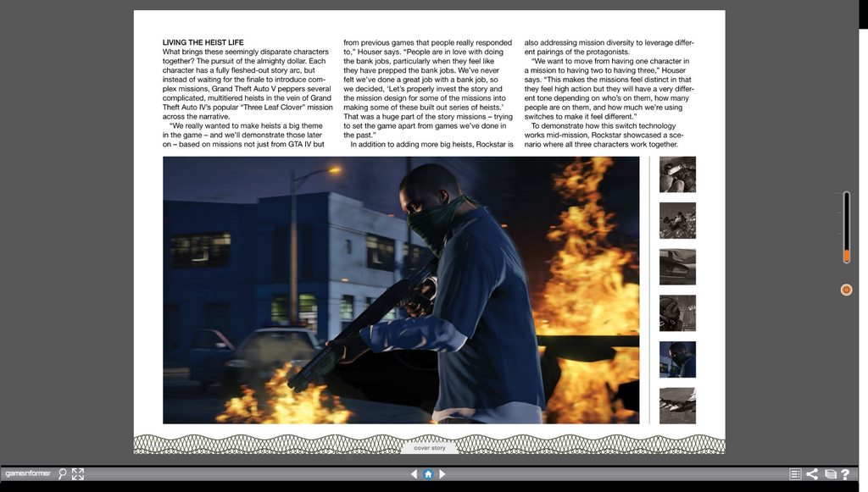Select the second gallery thumbnail
The height and width of the screenshot is (492, 868).
click(x=677, y=220)
